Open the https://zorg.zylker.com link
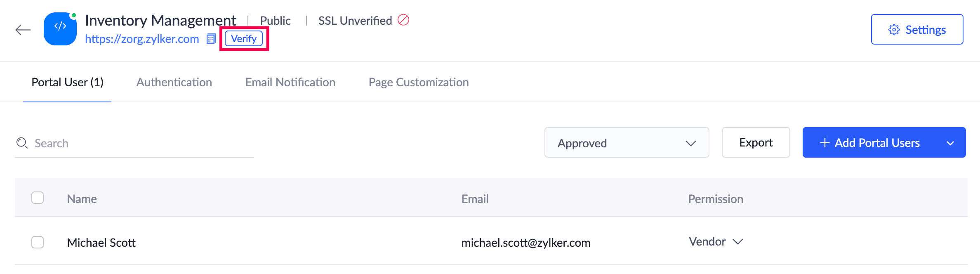This screenshot has height=274, width=980. [x=142, y=39]
